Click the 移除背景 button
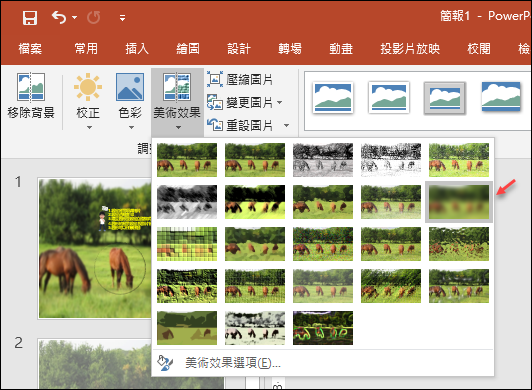The image size is (532, 390). tap(31, 96)
